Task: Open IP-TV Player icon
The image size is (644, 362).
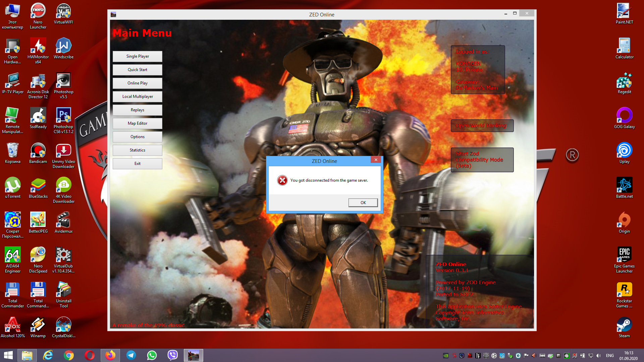Action: [13, 83]
